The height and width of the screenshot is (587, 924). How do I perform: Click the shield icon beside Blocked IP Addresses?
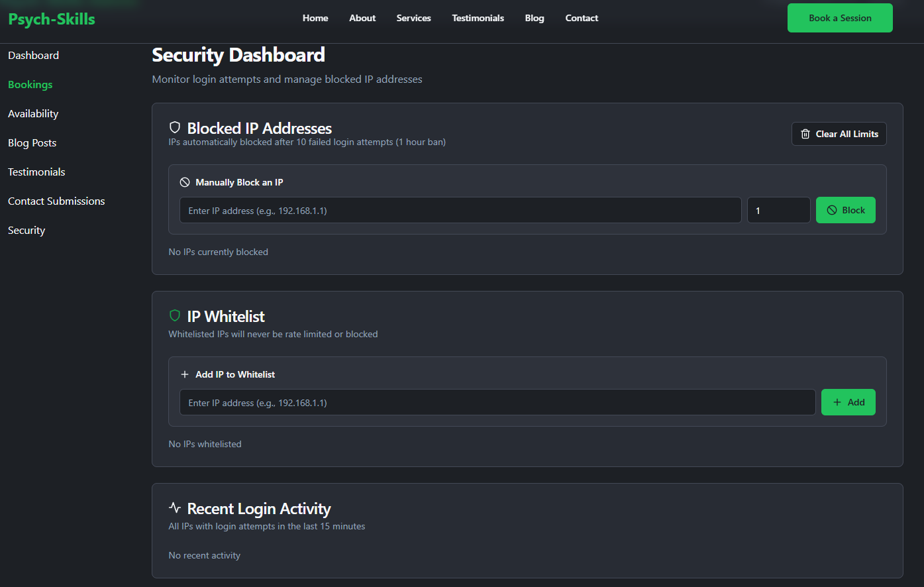[x=174, y=127]
